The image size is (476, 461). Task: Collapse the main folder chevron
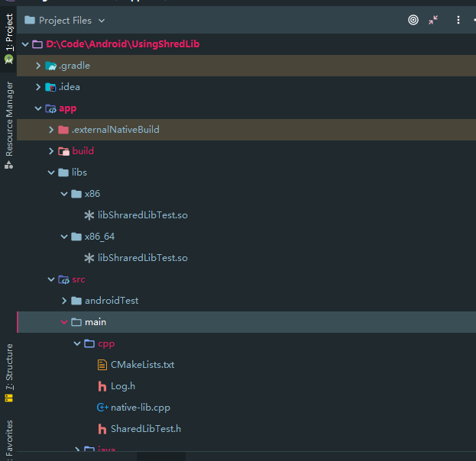[64, 322]
